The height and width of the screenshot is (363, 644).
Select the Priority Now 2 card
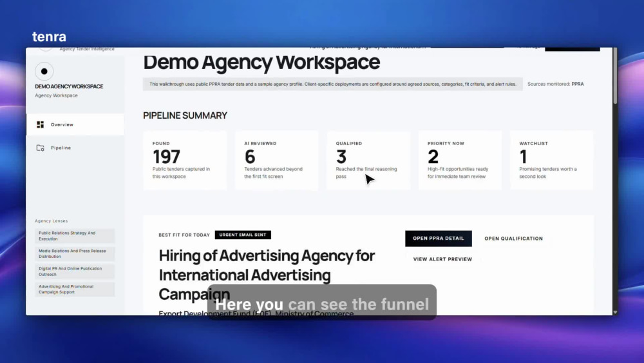[x=460, y=161]
